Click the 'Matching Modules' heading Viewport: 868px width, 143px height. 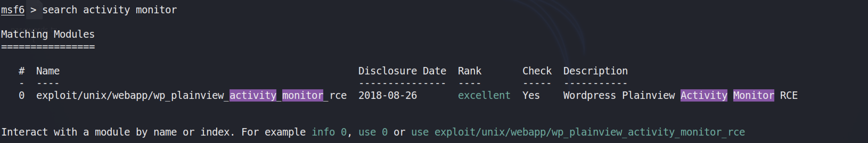coord(48,34)
